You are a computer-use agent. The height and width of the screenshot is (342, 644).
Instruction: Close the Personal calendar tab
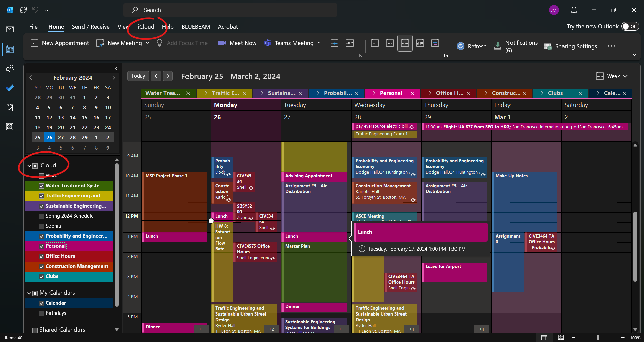pyautogui.click(x=412, y=93)
